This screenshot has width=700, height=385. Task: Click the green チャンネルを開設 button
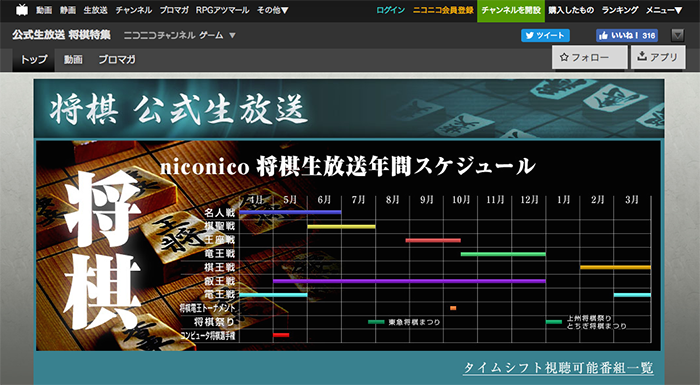coord(511,11)
